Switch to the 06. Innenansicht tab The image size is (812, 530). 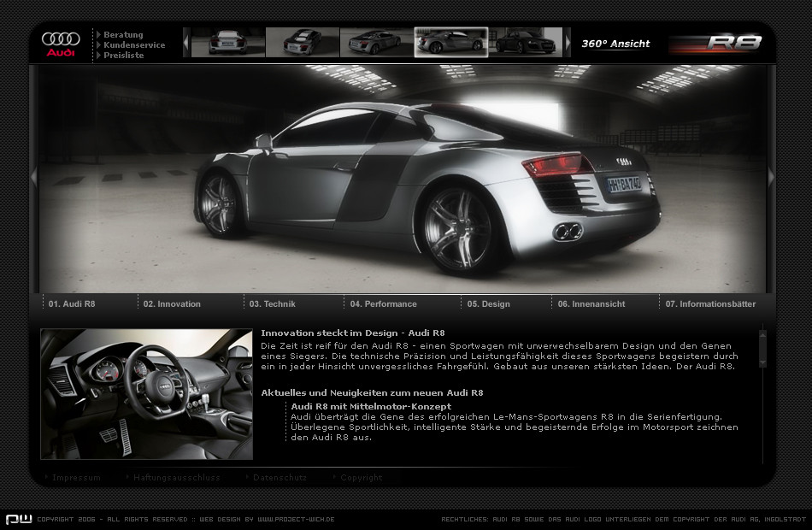(591, 304)
